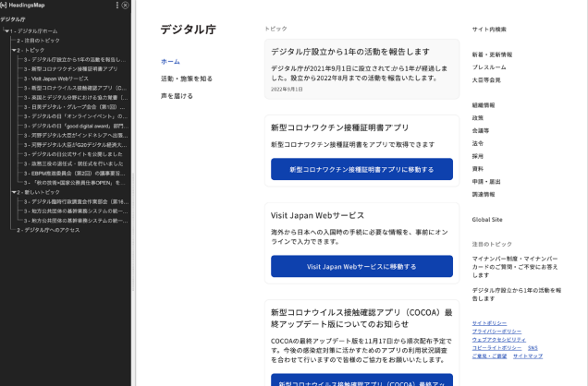
Task: Click the デジタル庁 site logo heading
Action: point(189,30)
